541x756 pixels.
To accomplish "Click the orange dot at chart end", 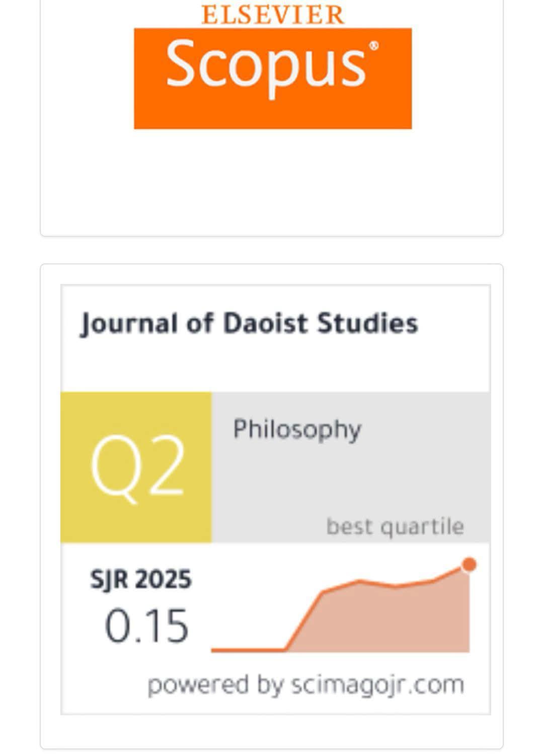I will click(x=469, y=565).
